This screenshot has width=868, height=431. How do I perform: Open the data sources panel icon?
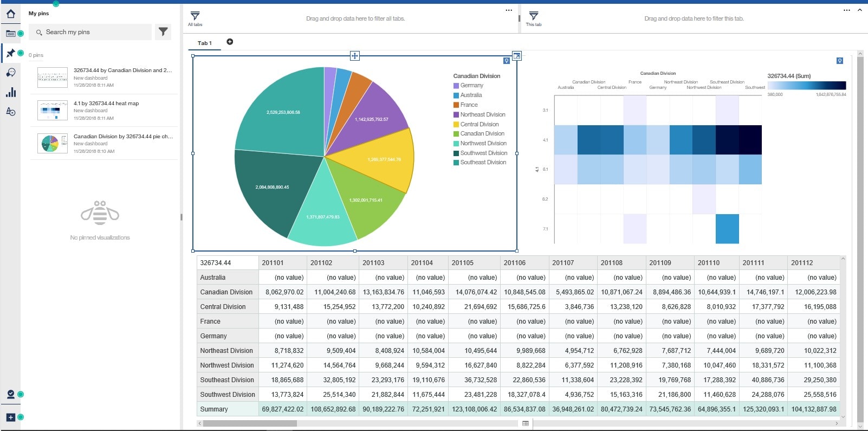pos(10,34)
